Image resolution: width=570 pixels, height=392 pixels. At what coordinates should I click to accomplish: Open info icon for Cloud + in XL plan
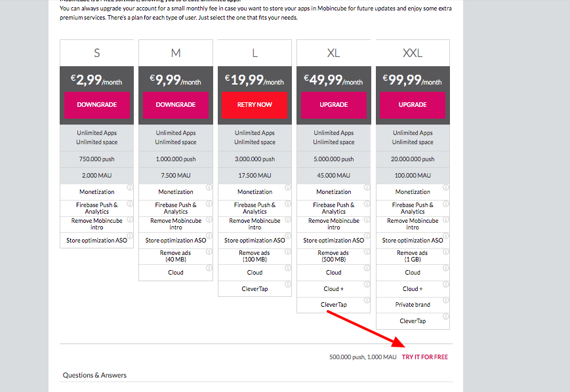tap(367, 284)
